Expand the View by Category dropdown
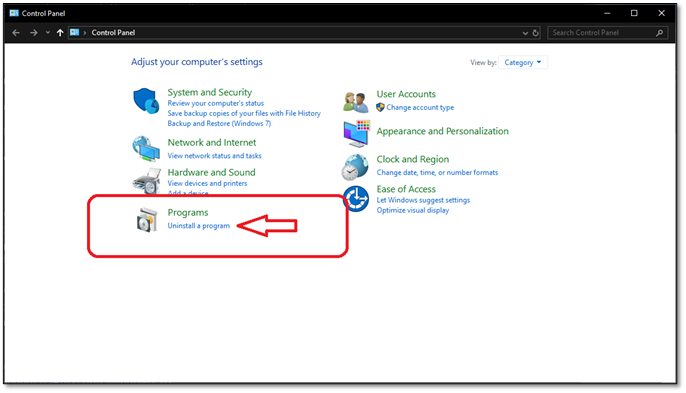The image size is (686, 393). point(522,63)
